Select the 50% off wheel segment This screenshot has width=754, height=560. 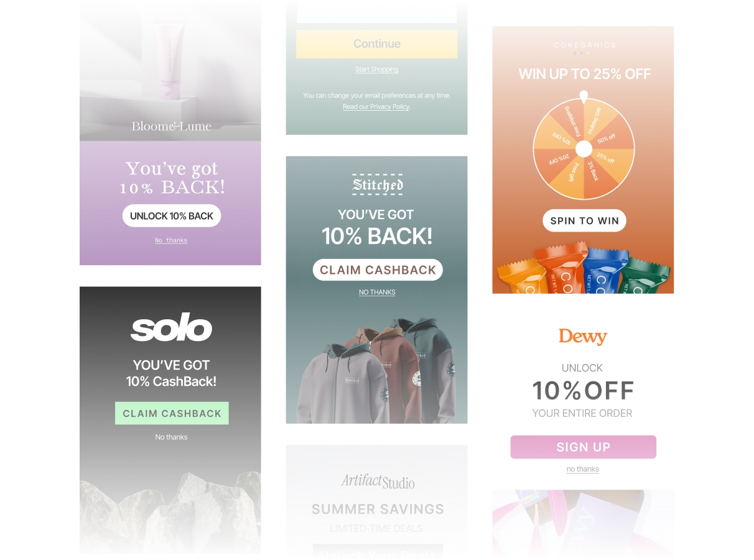point(607,137)
